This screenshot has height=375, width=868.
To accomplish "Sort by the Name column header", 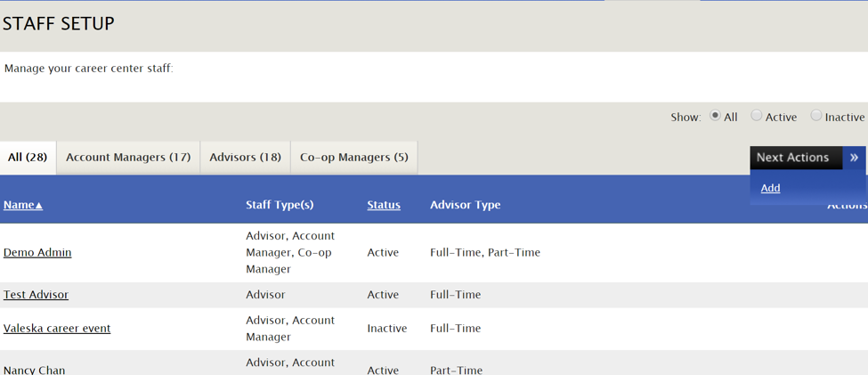I will pos(19,205).
